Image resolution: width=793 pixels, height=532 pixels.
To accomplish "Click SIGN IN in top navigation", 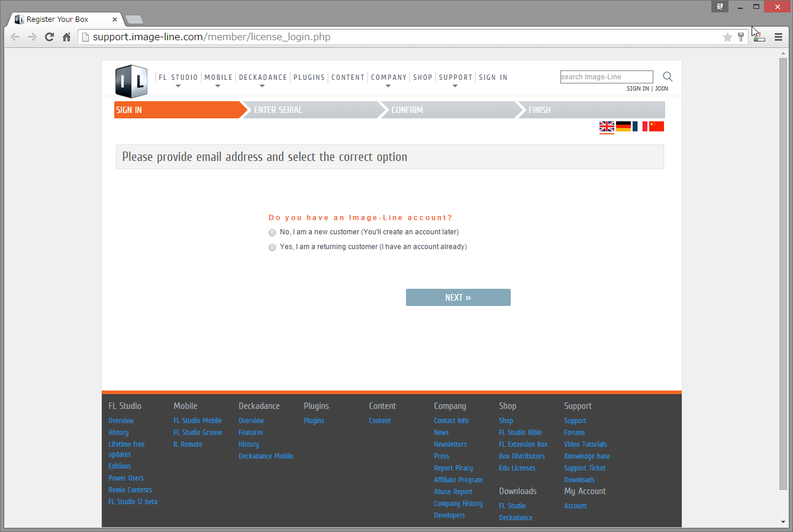I will 493,78.
